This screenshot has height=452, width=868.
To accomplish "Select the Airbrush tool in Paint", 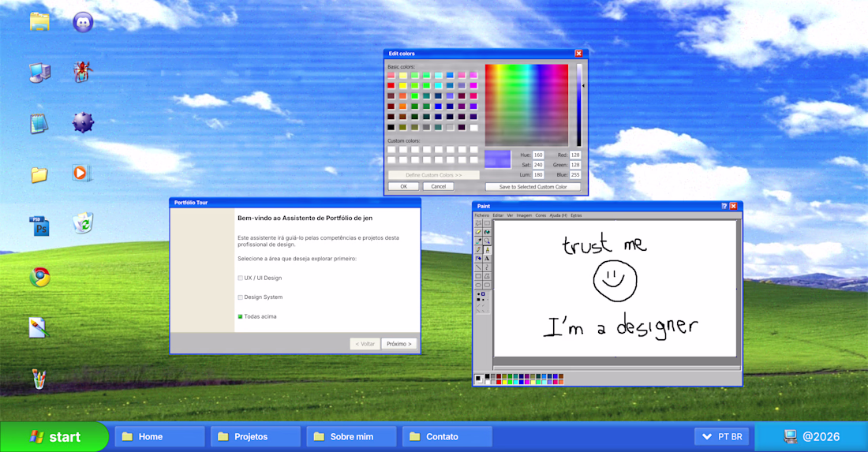I will point(478,259).
